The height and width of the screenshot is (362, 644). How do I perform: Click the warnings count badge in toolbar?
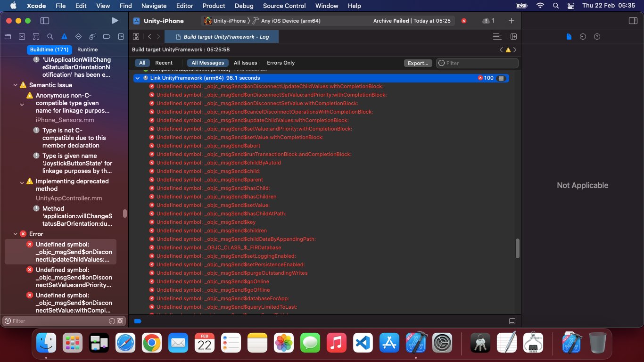point(488,21)
